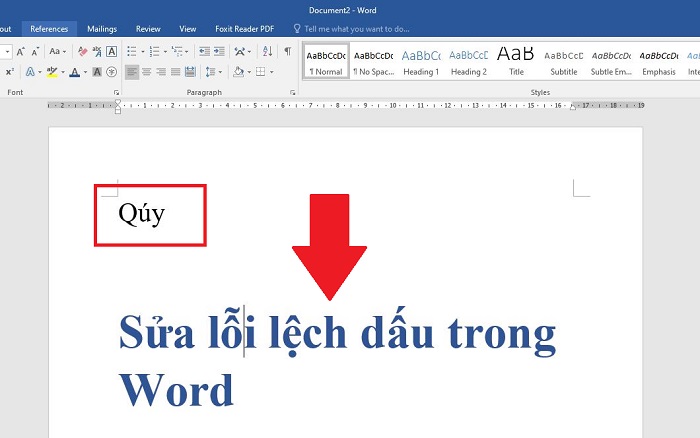Expand the Change Case dropdown arrow
Image resolution: width=700 pixels, height=438 pixels.
64,52
